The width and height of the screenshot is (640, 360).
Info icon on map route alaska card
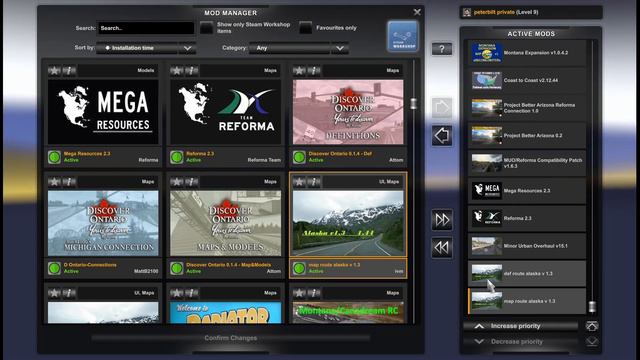coord(314,182)
